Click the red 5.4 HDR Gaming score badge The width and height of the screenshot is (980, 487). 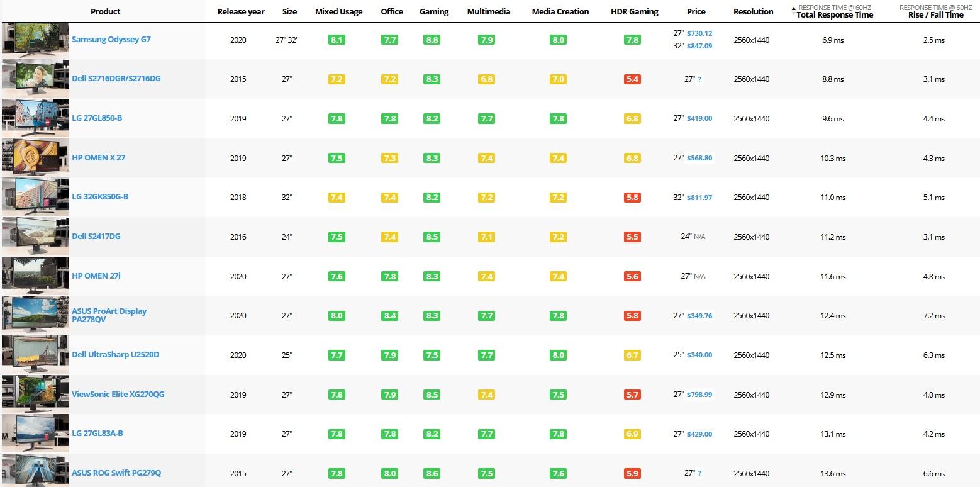click(x=632, y=79)
